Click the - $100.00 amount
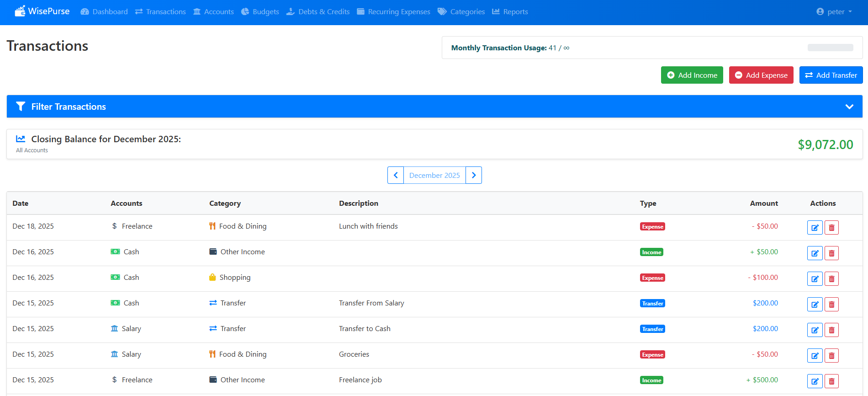Image resolution: width=868 pixels, height=396 pixels. 763,277
